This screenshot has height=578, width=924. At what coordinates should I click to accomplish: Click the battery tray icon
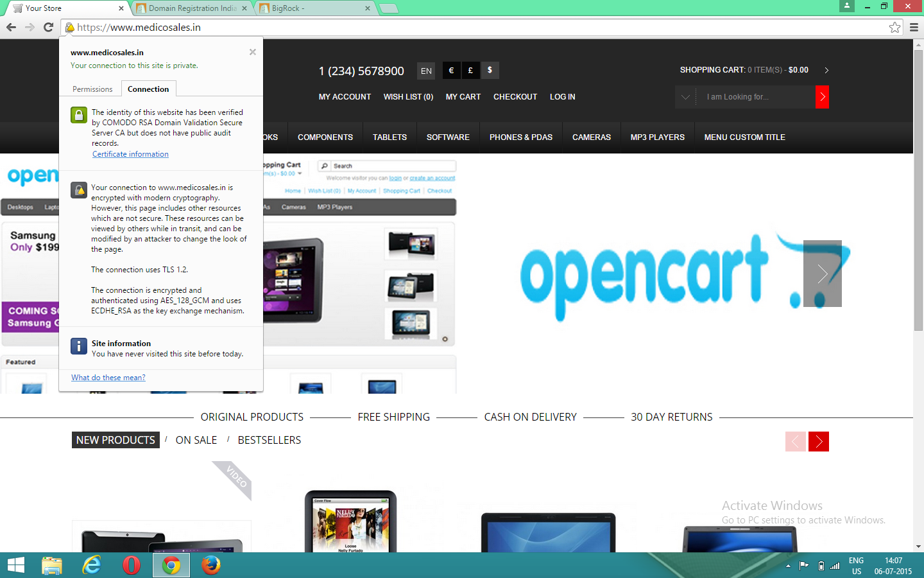(x=821, y=566)
